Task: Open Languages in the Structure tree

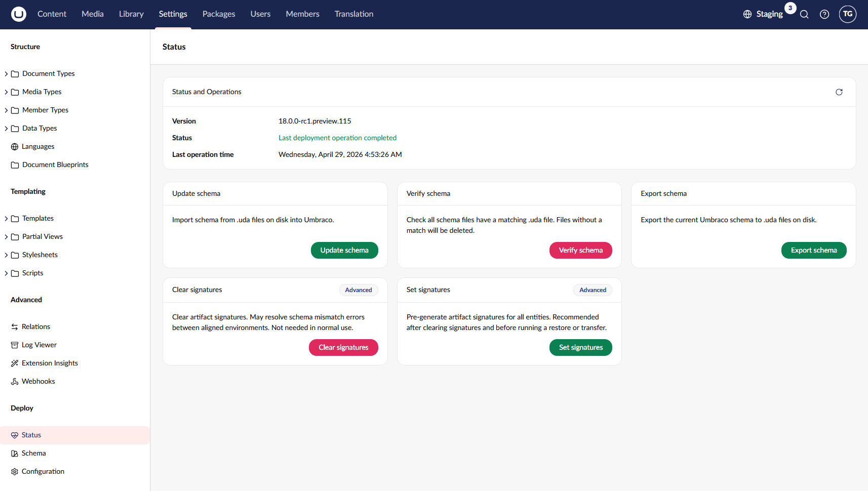Action: 75,147
